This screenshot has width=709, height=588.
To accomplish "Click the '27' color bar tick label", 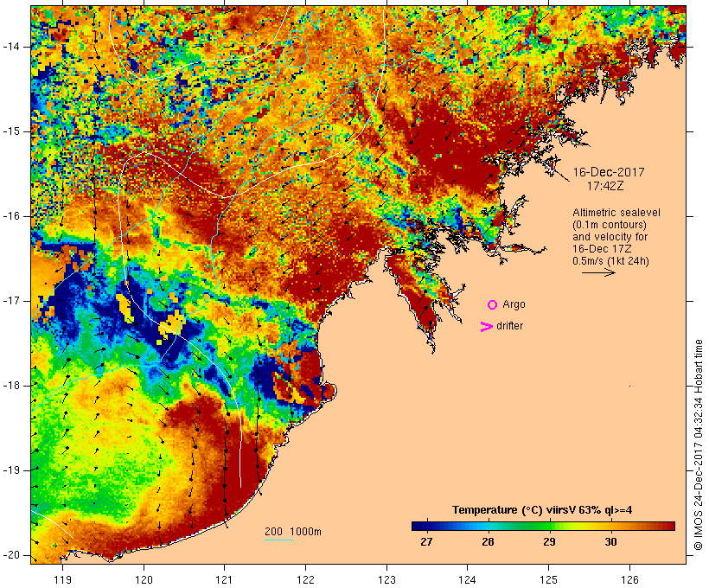I will pos(426,542).
